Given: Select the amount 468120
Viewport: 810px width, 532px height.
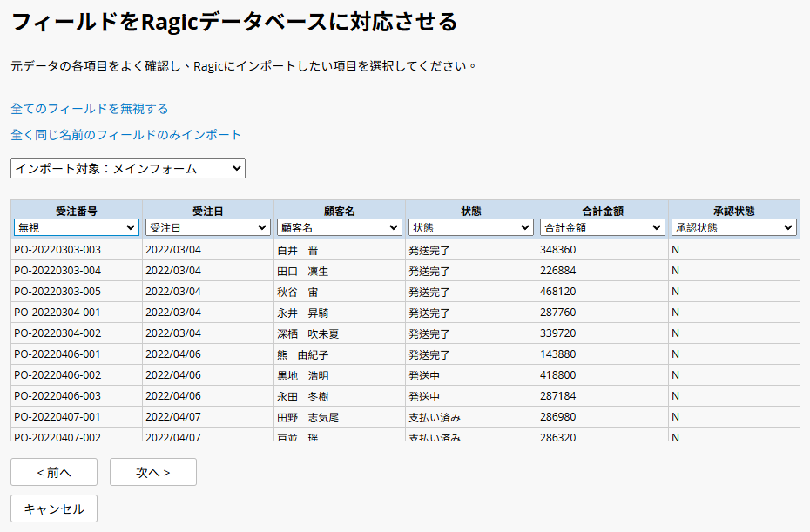Looking at the screenshot, I should tap(558, 292).
